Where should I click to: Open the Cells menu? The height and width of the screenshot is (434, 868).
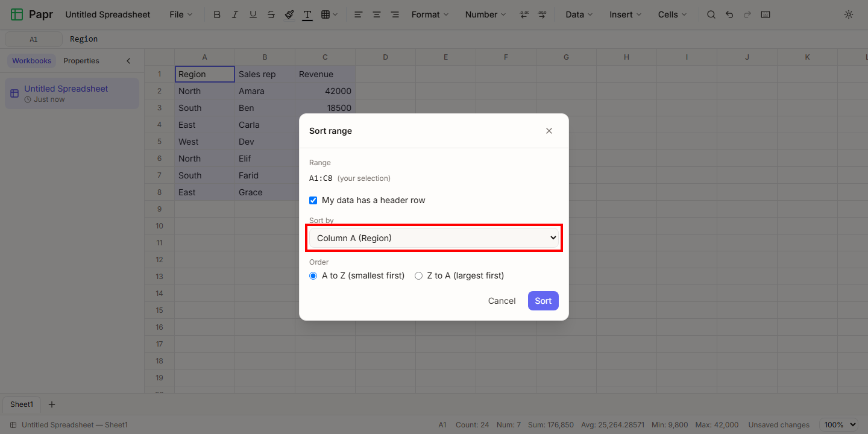pyautogui.click(x=672, y=14)
